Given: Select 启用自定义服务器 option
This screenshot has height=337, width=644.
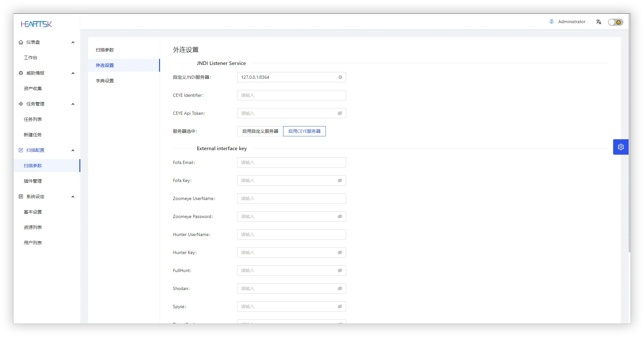Looking at the screenshot, I should (260, 131).
